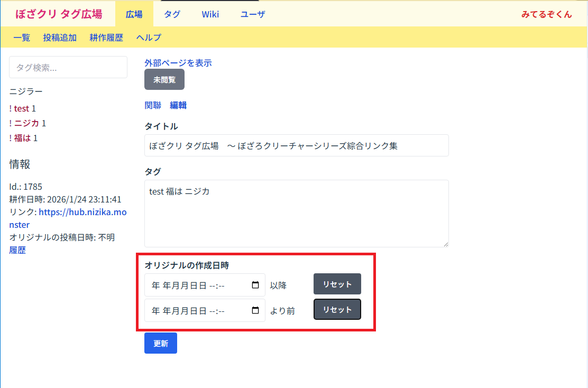Click the 編輯 link

click(x=178, y=105)
